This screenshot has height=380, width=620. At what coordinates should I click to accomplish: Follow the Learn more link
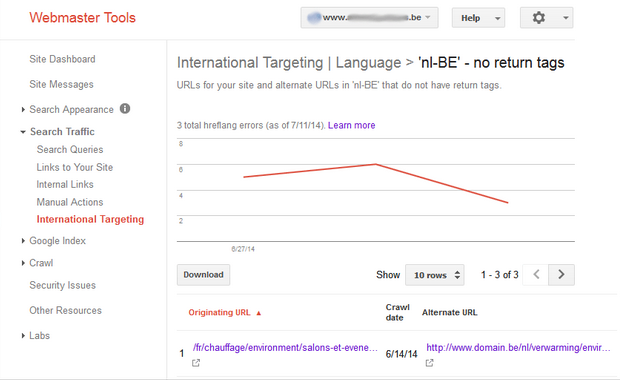point(352,125)
